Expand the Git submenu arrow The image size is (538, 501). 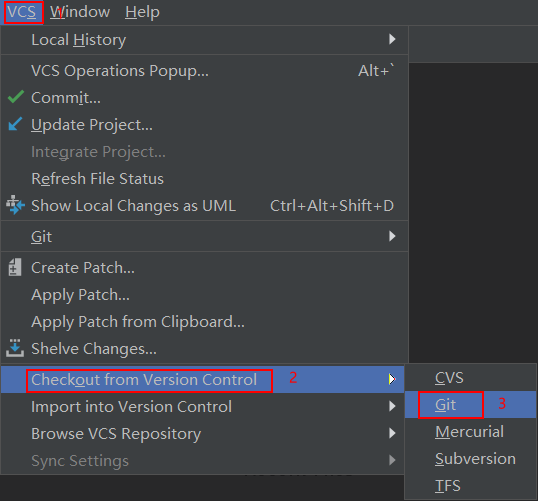click(x=392, y=236)
